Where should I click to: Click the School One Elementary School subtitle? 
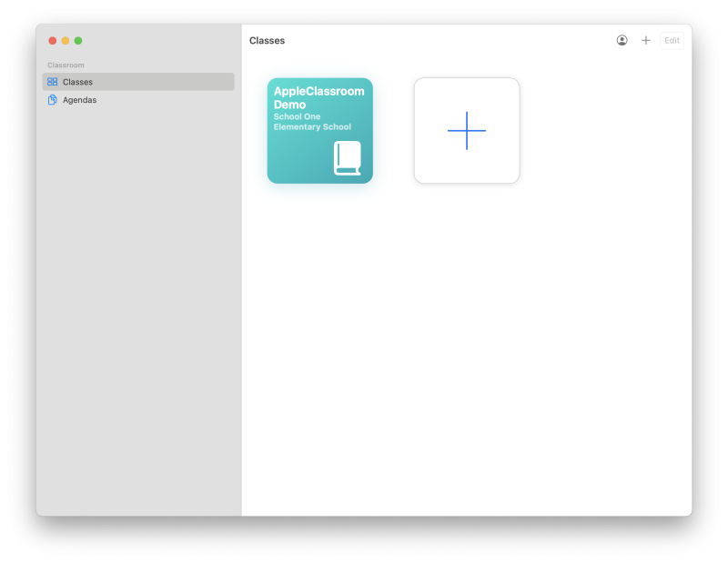click(x=309, y=121)
